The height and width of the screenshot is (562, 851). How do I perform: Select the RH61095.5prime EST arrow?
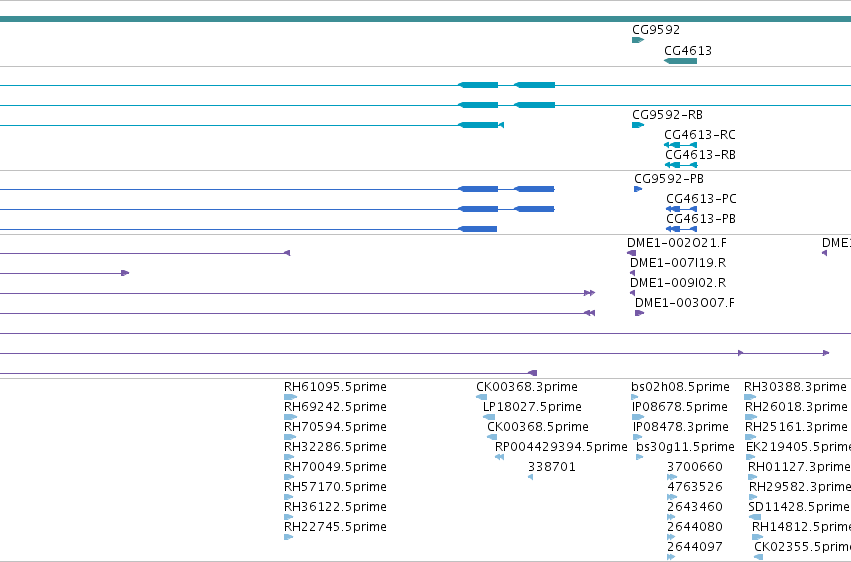coord(290,397)
